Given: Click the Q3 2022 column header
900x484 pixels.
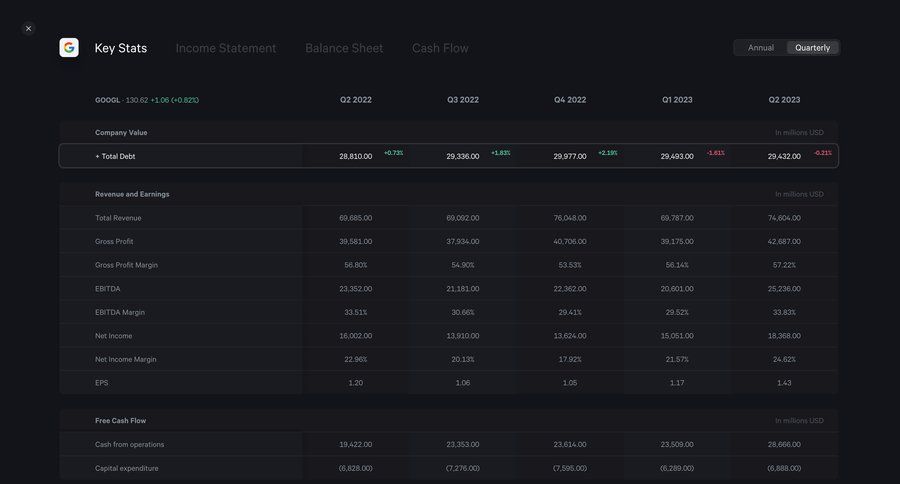Looking at the screenshot, I should point(463,100).
